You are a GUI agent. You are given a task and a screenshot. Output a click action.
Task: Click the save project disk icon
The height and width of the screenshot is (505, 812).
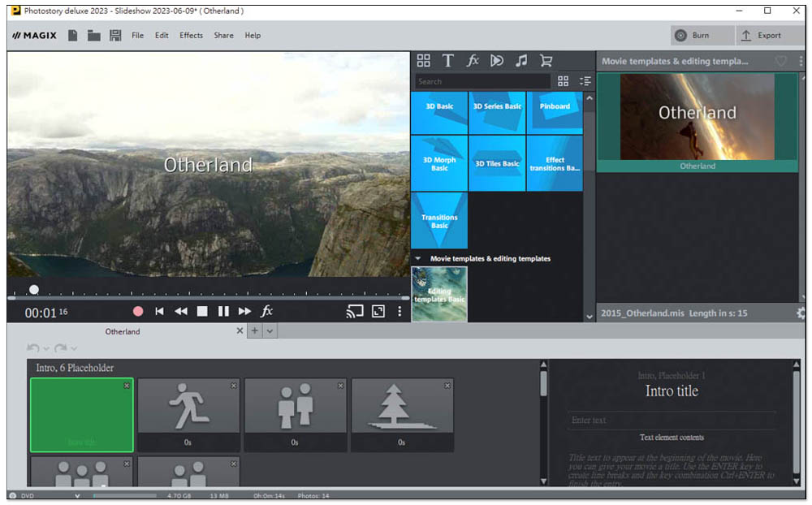click(115, 36)
